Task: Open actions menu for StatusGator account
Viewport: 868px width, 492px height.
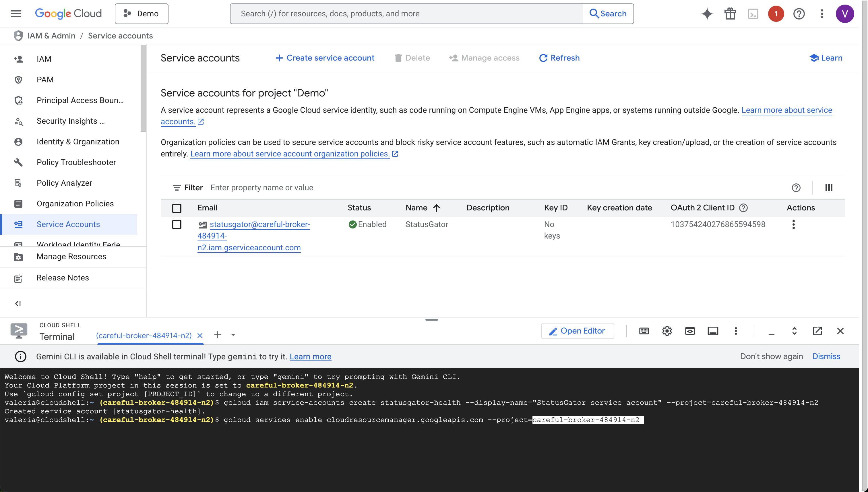Action: 793,224
